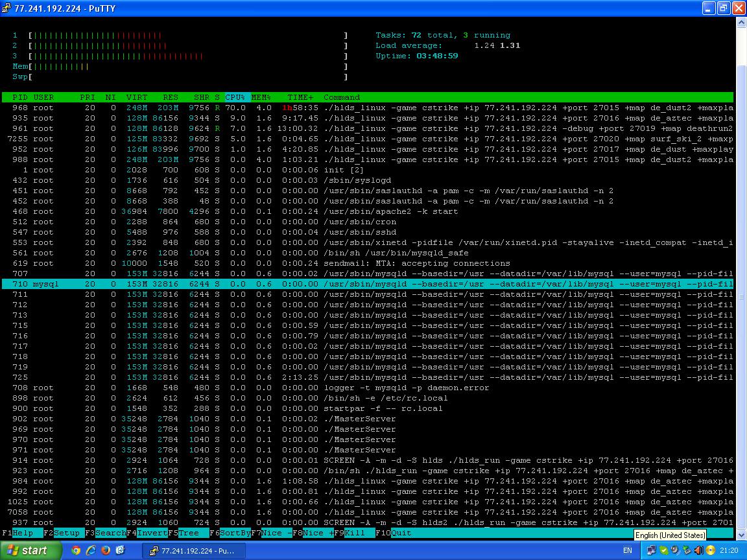Screen dimensions: 747x560
Task: Click the 21:20 taskbar clock
Action: click(x=729, y=550)
